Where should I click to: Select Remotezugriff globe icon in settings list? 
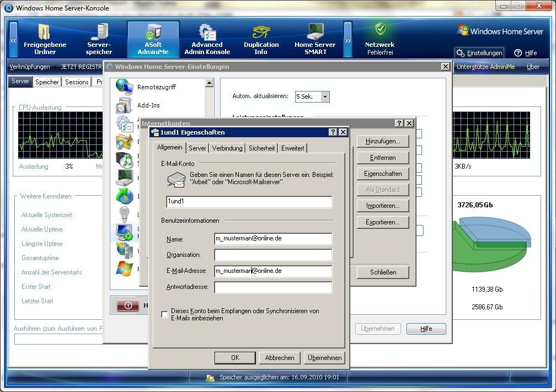click(x=124, y=87)
